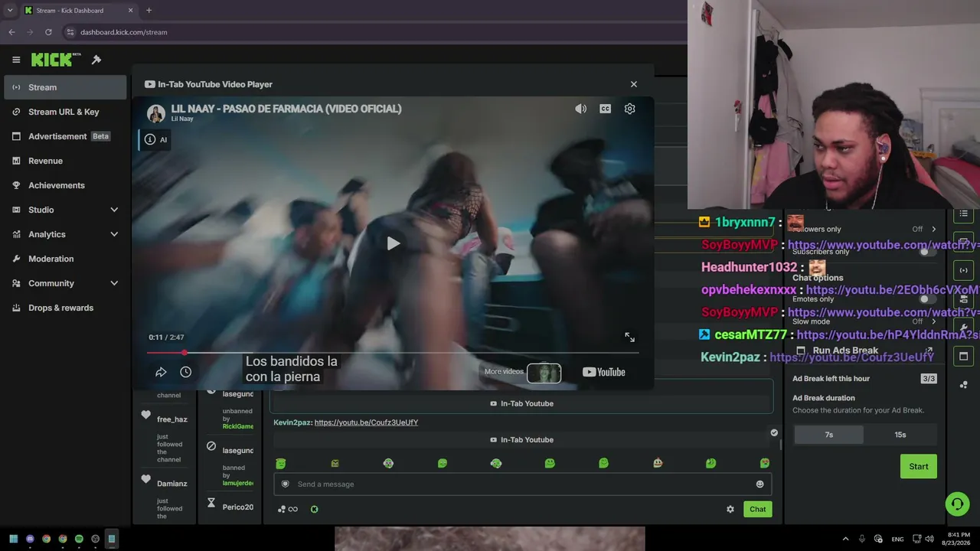Go to Stream in sidebar
Image resolution: width=980 pixels, height=551 pixels.
pyautogui.click(x=65, y=87)
